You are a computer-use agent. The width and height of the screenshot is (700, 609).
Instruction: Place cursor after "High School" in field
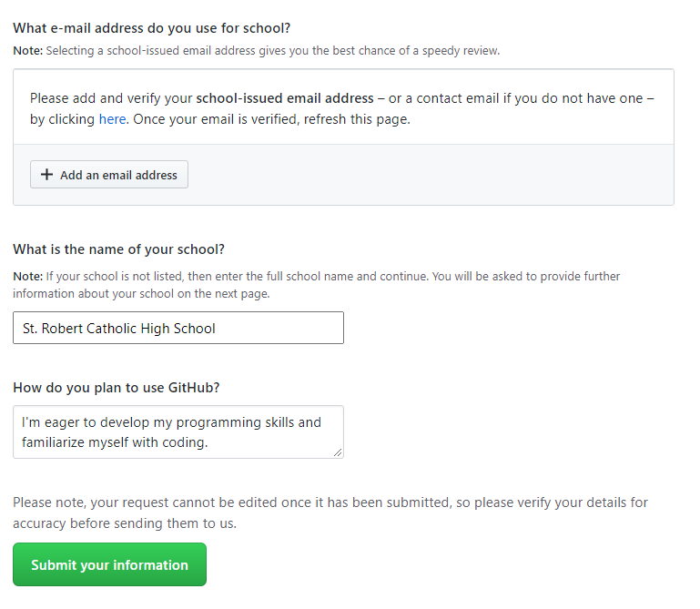[x=218, y=329]
